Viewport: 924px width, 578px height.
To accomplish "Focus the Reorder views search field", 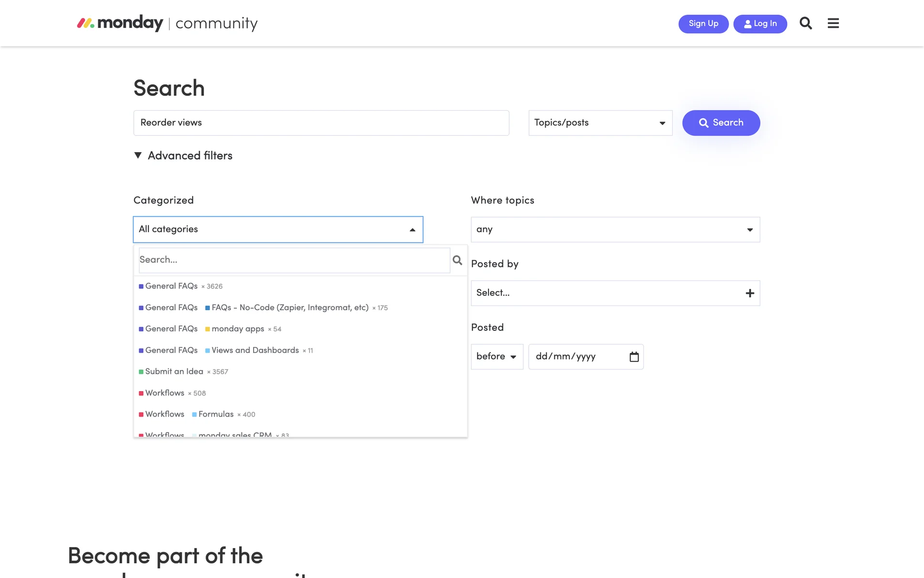I will (321, 123).
